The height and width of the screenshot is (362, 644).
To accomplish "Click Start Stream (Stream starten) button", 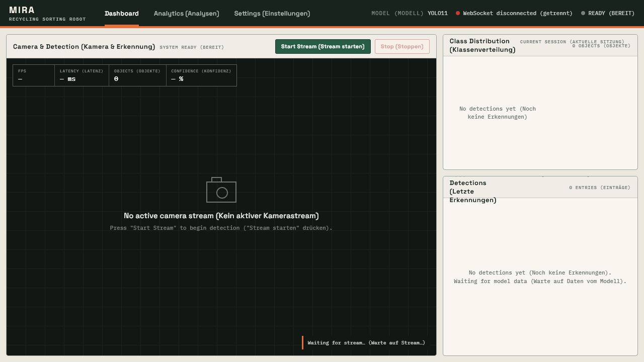I will [323, 46].
